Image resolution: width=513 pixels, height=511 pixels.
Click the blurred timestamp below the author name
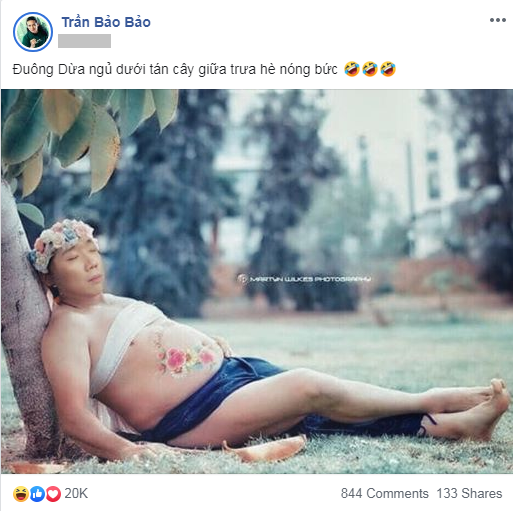tap(84, 41)
